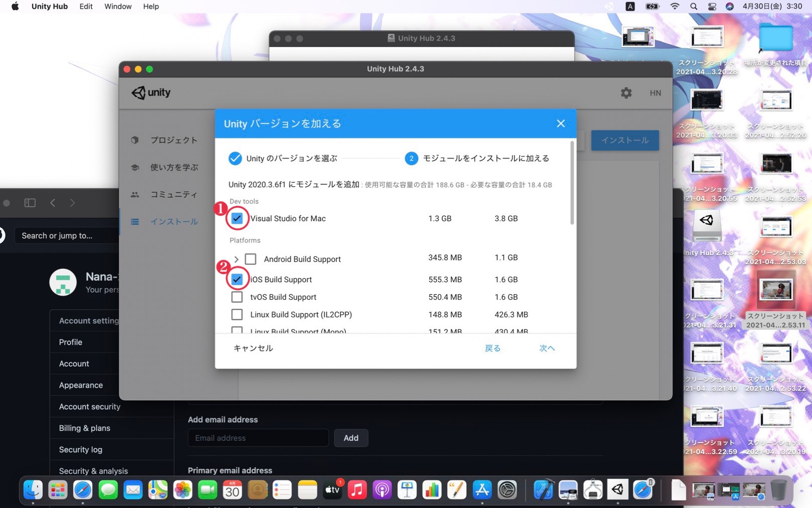The image size is (812, 508).
Task: Tick the Visual Studio for Mac checkbox
Action: click(237, 218)
